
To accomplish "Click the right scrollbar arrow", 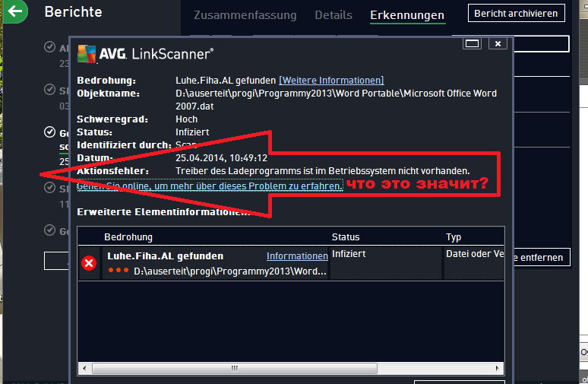I will (498, 368).
